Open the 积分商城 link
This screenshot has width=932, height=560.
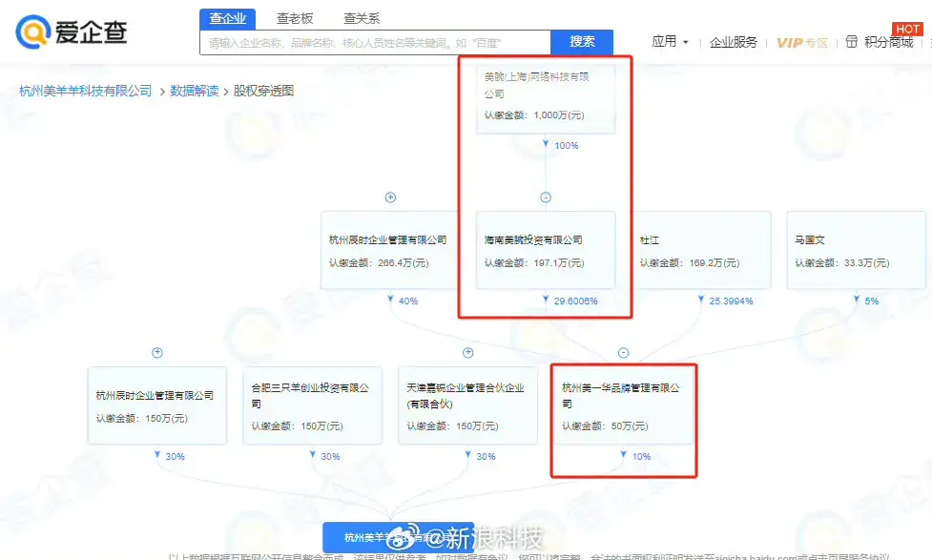pyautogui.click(x=889, y=42)
